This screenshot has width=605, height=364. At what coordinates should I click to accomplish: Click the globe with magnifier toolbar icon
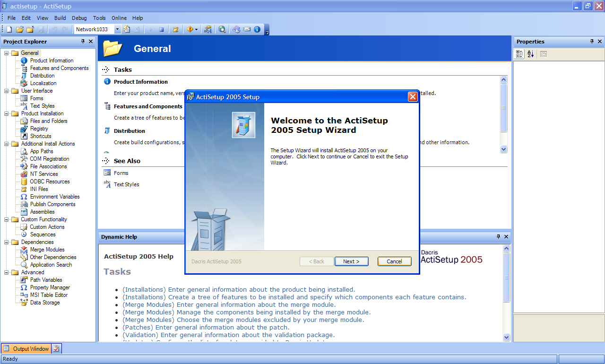[x=222, y=29]
